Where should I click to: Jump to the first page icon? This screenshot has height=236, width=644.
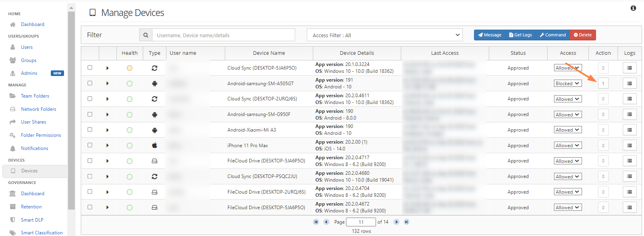(316, 222)
